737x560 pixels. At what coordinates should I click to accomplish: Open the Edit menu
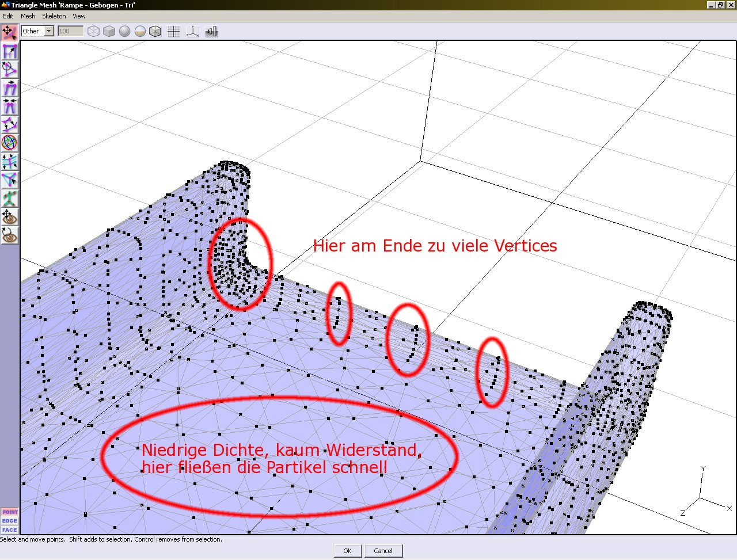click(x=8, y=16)
